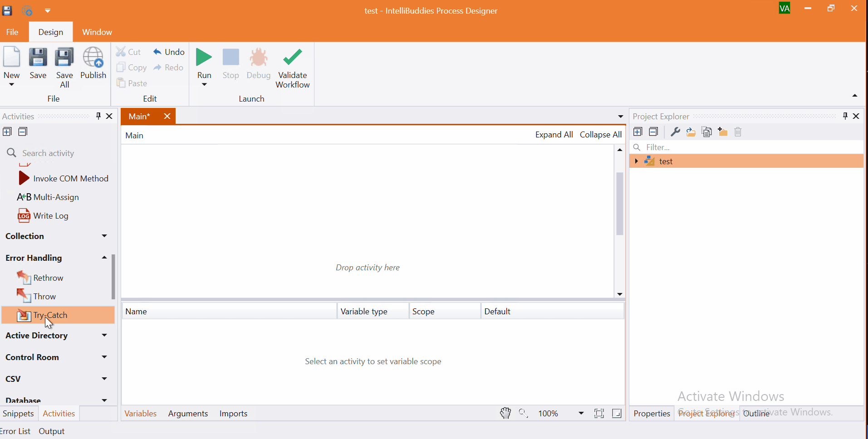Click the Project Explorer Filter field
The image size is (868, 439).
tap(746, 147)
